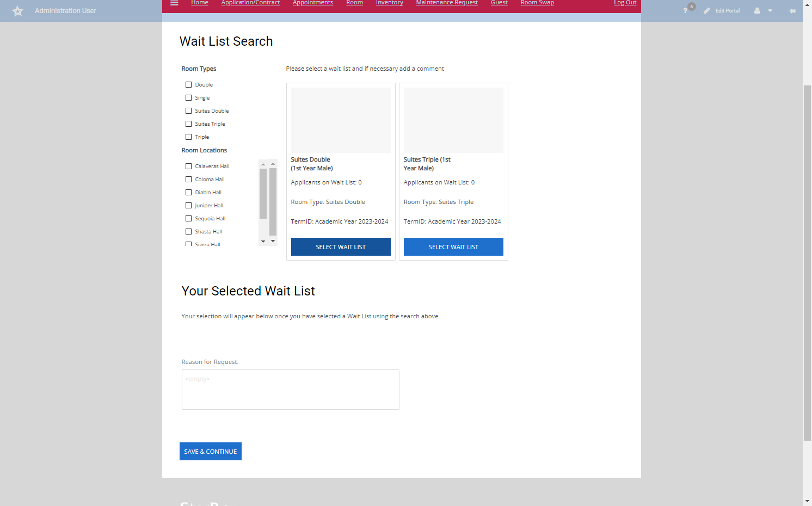Click the user profile icon
Screen dimensions: 812x506
tap(757, 11)
